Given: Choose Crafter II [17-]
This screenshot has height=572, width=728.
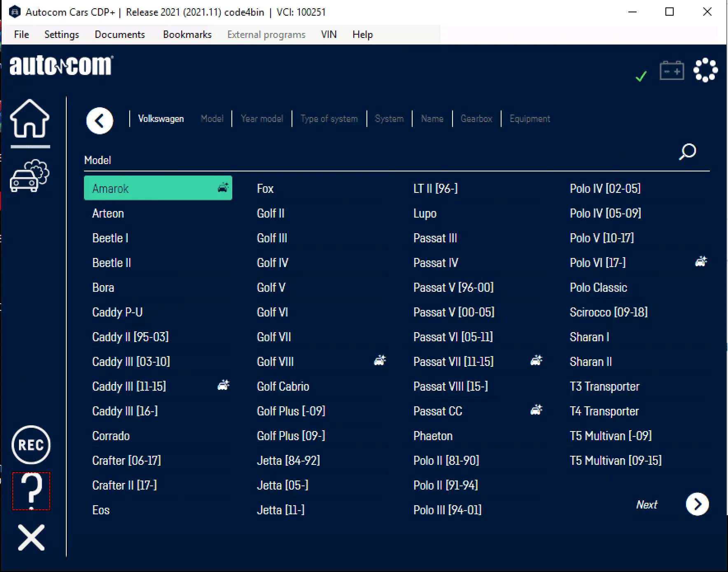Looking at the screenshot, I should pyautogui.click(x=124, y=485).
